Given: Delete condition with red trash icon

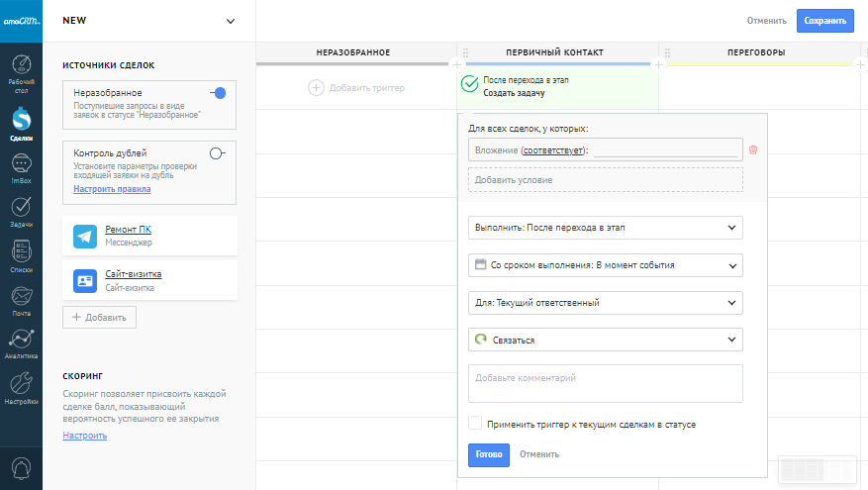Looking at the screenshot, I should click(753, 149).
